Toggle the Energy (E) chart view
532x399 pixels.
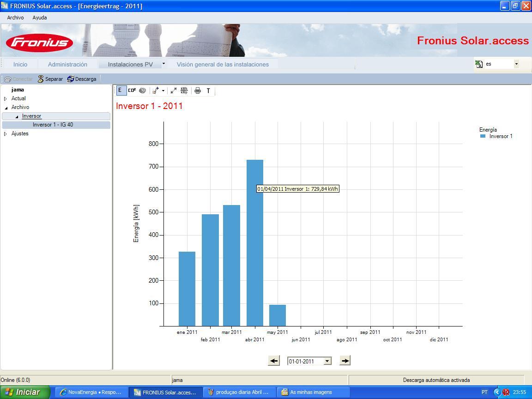[x=121, y=91]
